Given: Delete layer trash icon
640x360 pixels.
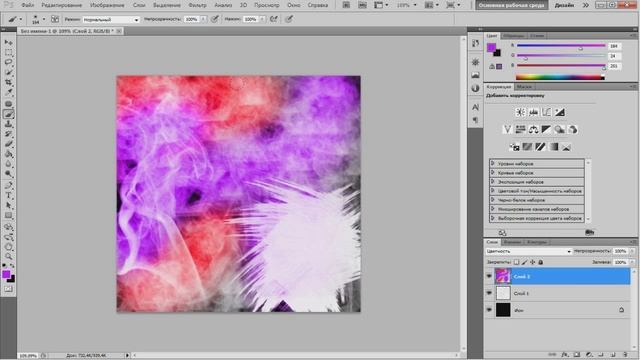Looking at the screenshot, I should (625, 355).
